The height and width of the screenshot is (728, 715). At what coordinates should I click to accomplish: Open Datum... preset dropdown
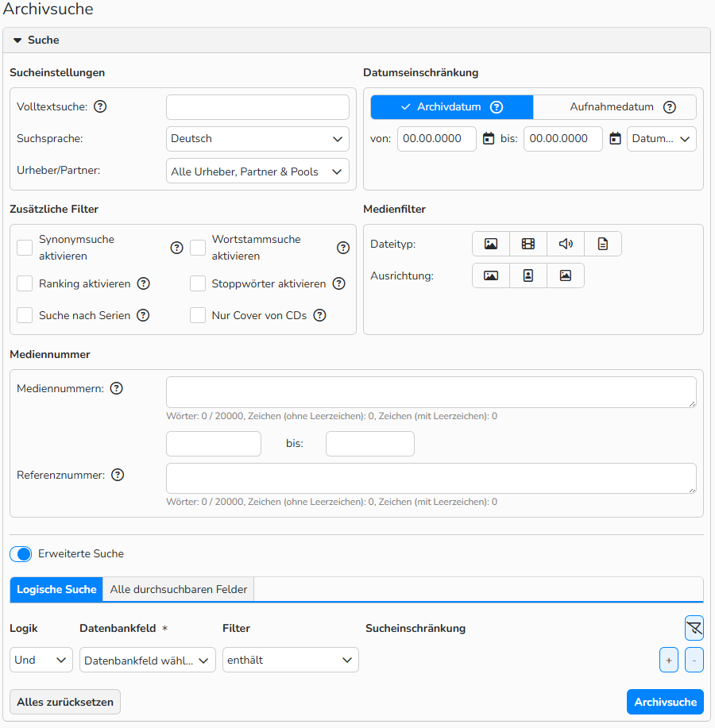661,139
